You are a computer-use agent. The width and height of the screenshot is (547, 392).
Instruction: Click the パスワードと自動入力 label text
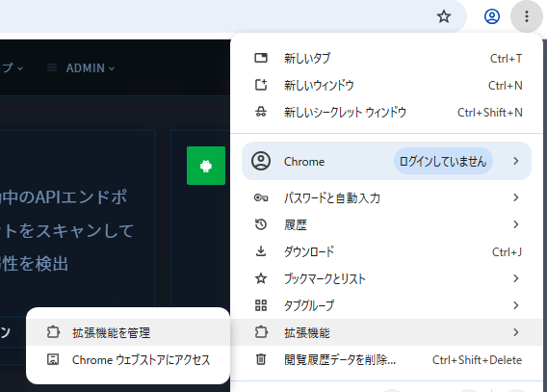pos(332,198)
